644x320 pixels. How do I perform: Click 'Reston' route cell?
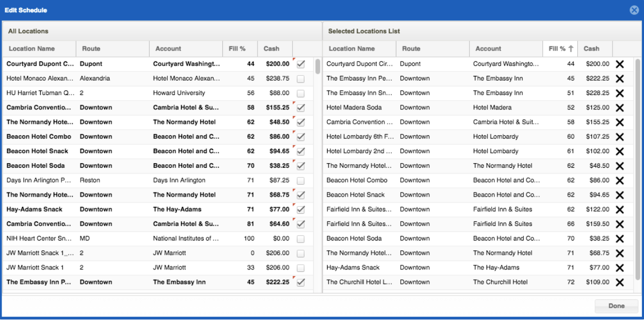tap(90, 180)
